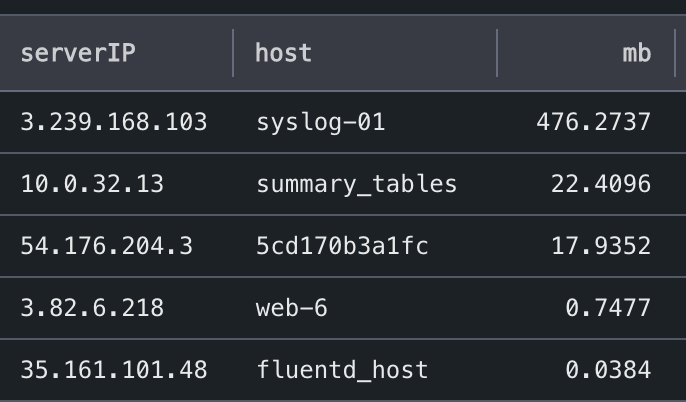Click the column divider between serverIP and host

[233, 53]
